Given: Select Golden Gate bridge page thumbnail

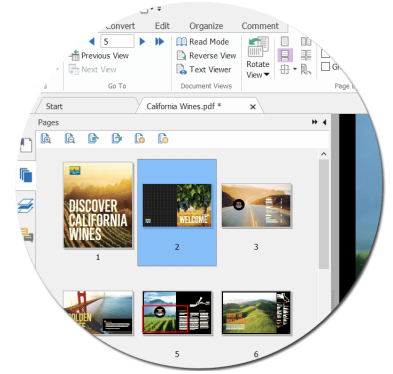Looking at the screenshot, I should [98, 312].
